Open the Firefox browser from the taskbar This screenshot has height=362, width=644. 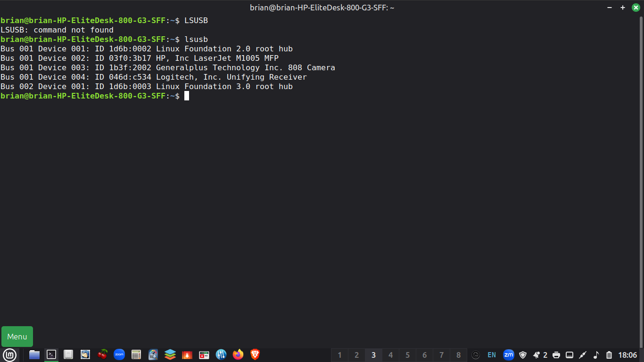238,354
